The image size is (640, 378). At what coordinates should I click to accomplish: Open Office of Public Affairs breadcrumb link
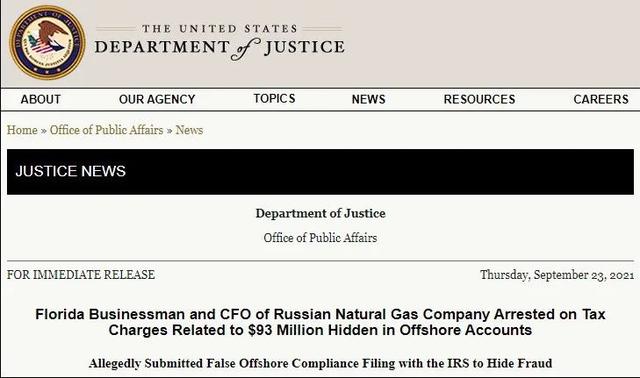(x=107, y=130)
